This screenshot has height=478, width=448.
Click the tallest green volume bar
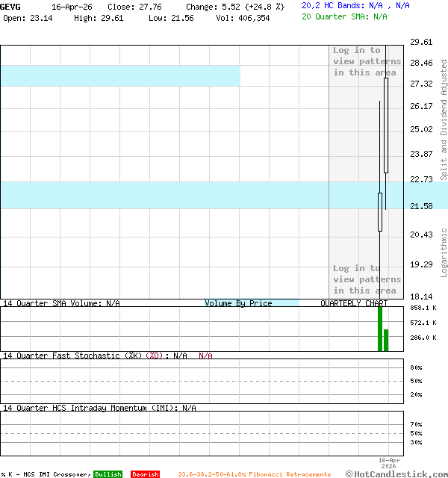click(x=380, y=329)
